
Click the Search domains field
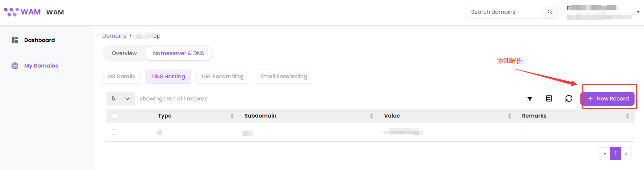(505, 12)
